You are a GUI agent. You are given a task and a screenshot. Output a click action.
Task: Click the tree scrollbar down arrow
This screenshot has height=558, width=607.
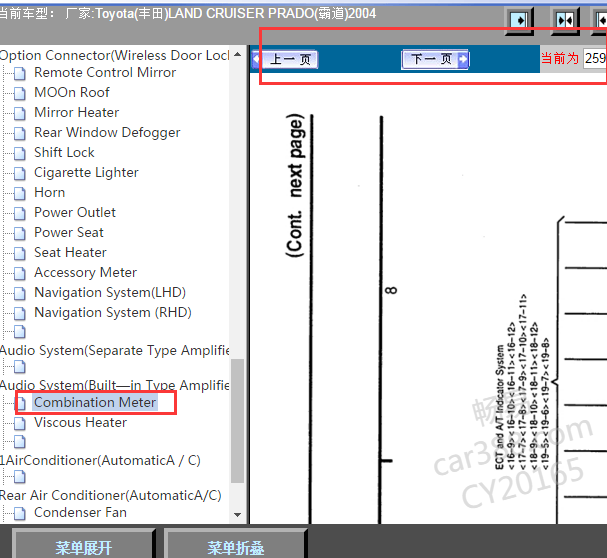pyautogui.click(x=238, y=515)
